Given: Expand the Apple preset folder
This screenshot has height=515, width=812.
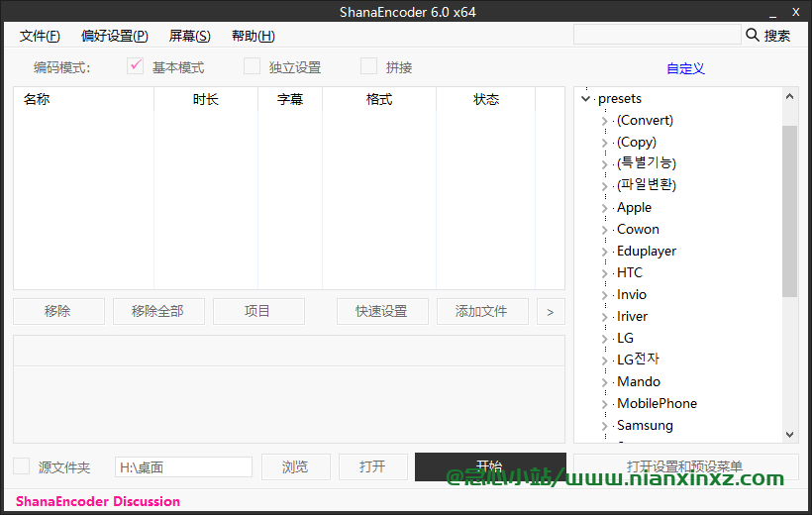Looking at the screenshot, I should click(x=604, y=208).
